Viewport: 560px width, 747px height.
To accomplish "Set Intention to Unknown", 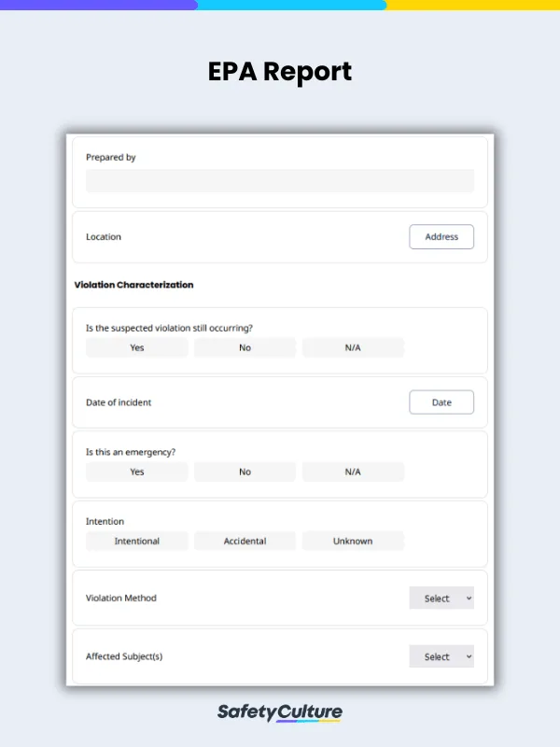I will 353,541.
